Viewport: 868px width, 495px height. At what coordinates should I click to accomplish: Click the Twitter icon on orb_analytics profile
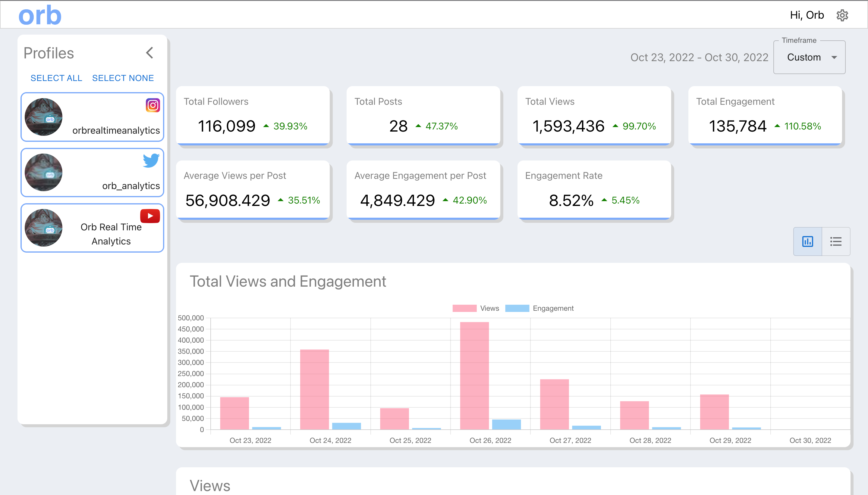click(x=151, y=160)
